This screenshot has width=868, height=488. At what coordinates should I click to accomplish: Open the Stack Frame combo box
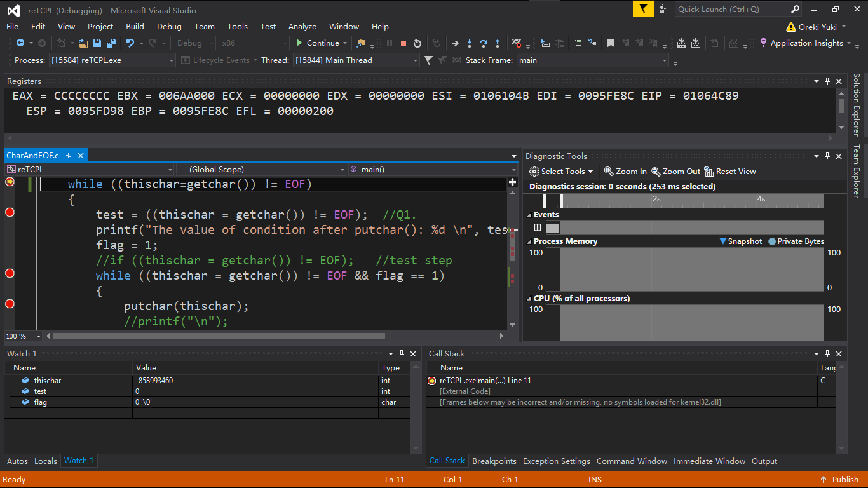(x=593, y=60)
